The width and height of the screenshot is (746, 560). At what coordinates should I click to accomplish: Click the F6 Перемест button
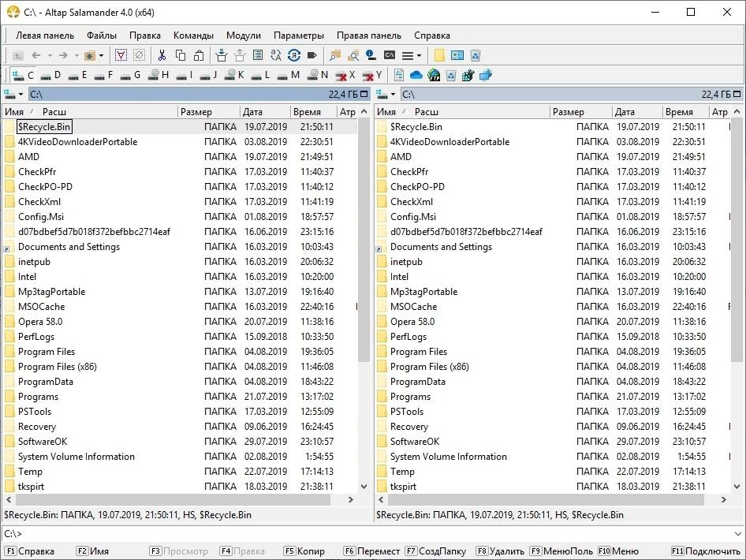point(371,551)
